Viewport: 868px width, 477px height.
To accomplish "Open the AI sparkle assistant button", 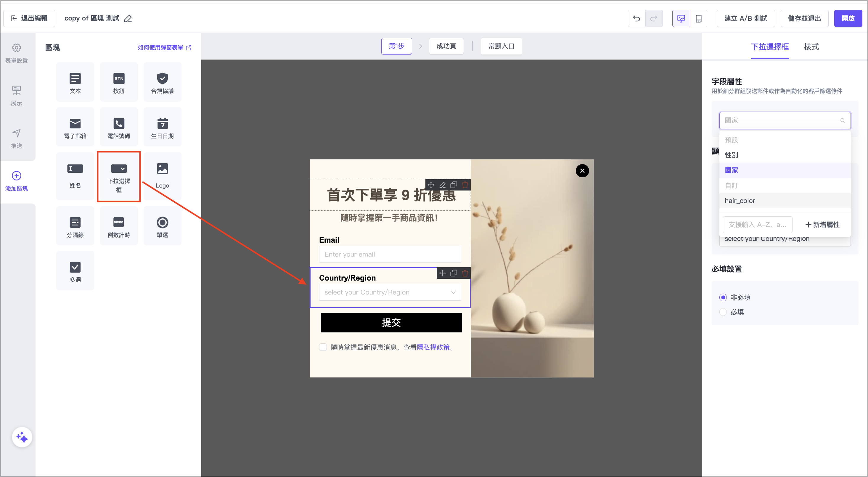I will [22, 437].
